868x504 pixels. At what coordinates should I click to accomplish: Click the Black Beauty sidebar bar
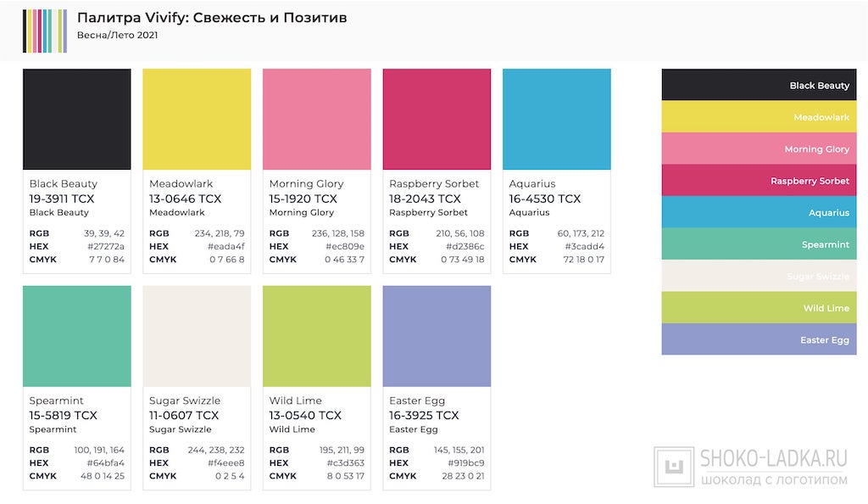759,85
